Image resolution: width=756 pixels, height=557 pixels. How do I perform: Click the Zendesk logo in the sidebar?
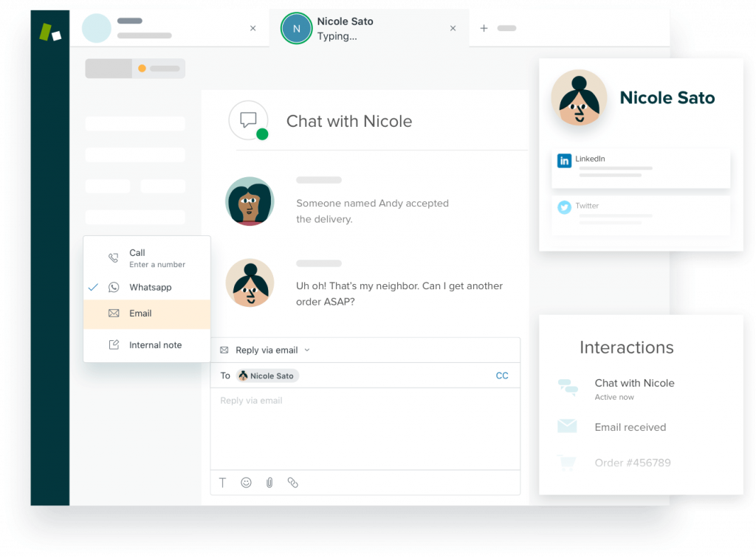pos(50,32)
